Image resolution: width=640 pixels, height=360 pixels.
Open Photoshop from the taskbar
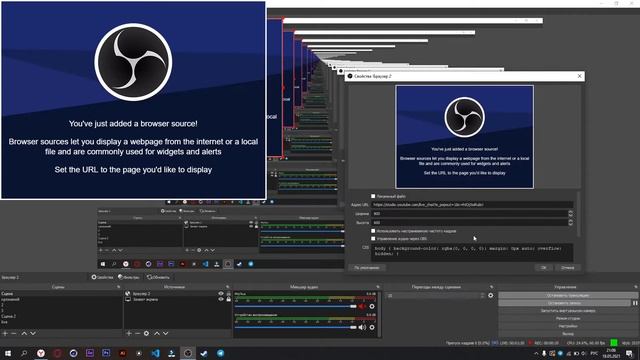[x=106, y=353]
